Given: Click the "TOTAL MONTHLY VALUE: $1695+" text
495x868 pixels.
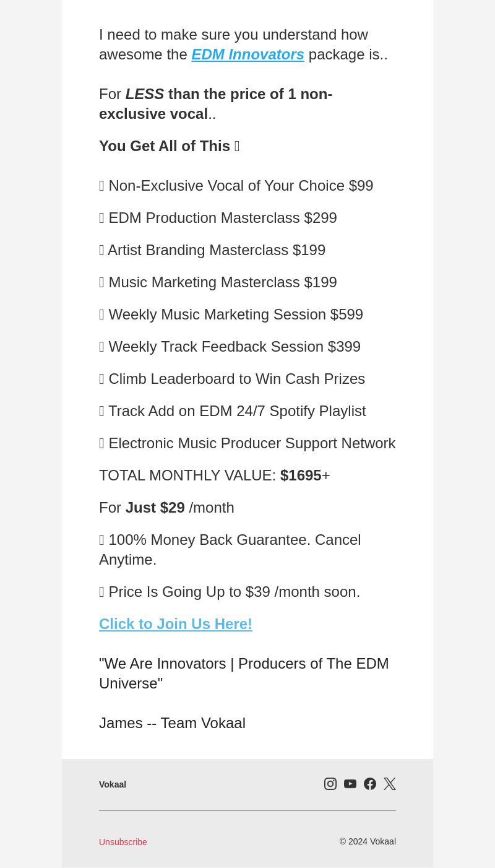Looking at the screenshot, I should point(215,475).
